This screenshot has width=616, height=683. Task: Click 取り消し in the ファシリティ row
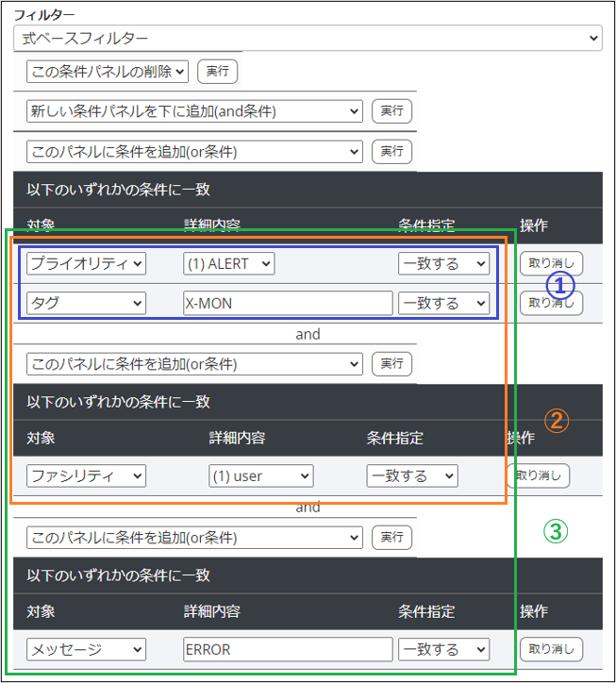click(539, 476)
